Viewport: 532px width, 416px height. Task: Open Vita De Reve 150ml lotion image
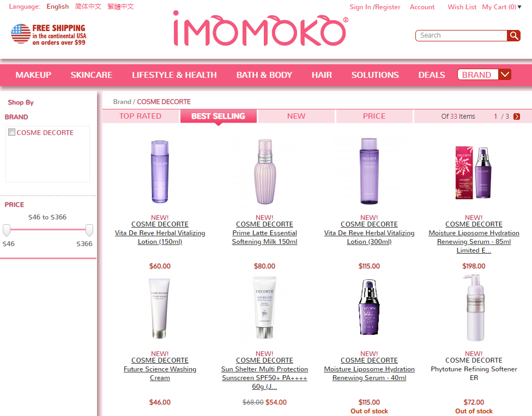160,172
